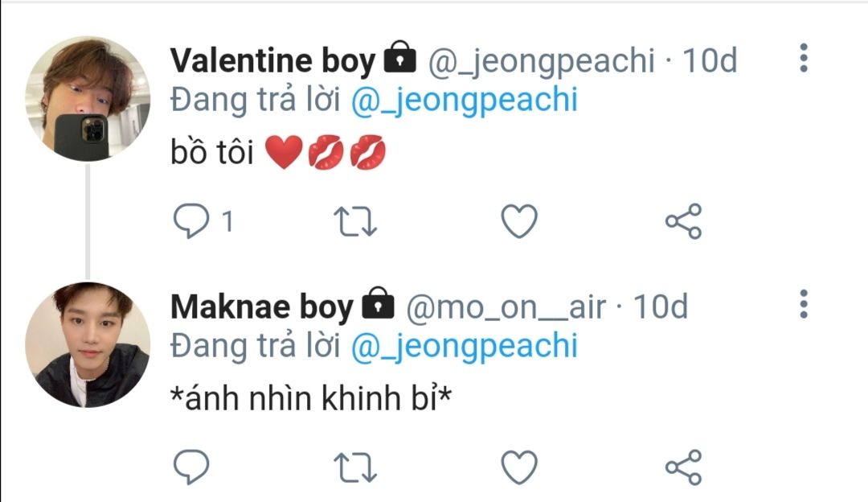The width and height of the screenshot is (868, 502).
Task: Open more options for Valentine boy's tweet
Action: (x=803, y=59)
